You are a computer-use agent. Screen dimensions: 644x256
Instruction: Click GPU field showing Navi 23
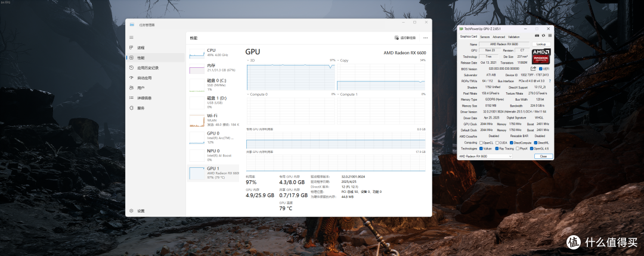click(x=490, y=50)
